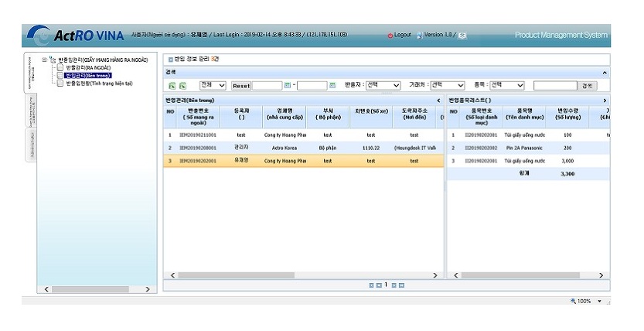
Task: Click the page title icon beside 3건
Action: coord(171,60)
